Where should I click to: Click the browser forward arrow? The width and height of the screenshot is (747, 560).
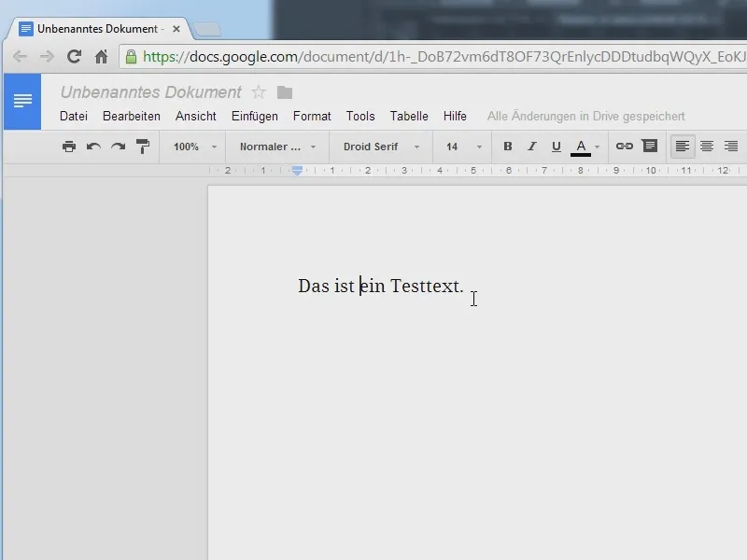(47, 57)
